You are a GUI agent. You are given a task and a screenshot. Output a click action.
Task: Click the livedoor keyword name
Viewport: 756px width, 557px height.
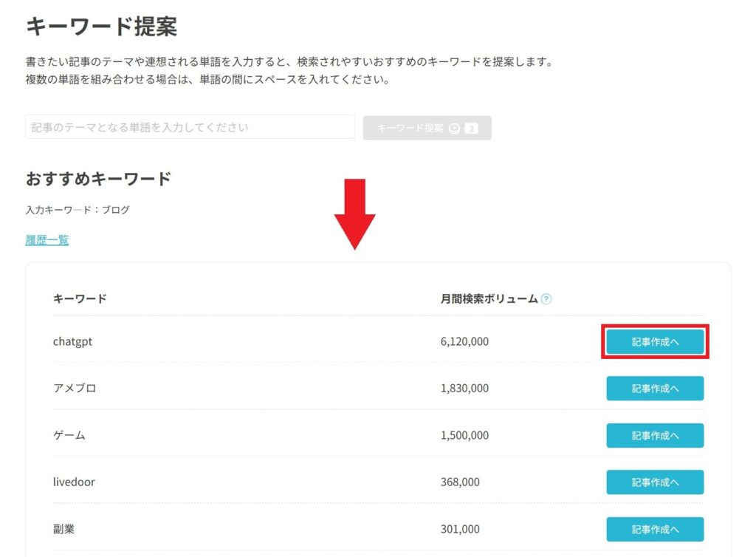[x=74, y=482]
